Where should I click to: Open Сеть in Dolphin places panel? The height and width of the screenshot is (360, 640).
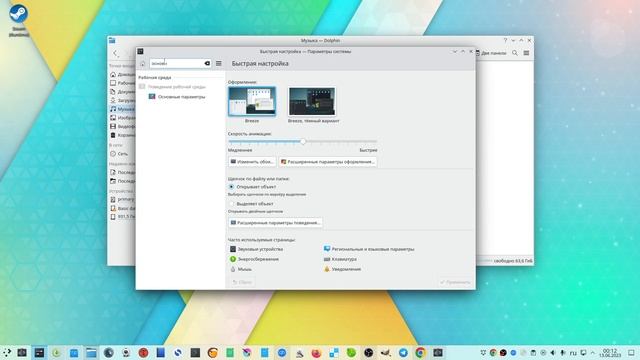tap(119, 154)
